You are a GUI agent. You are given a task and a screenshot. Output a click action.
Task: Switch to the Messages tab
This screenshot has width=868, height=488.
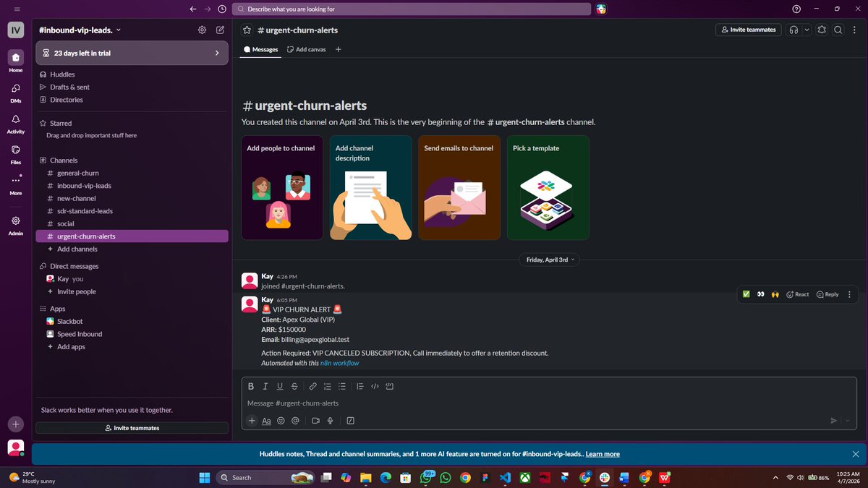261,49
